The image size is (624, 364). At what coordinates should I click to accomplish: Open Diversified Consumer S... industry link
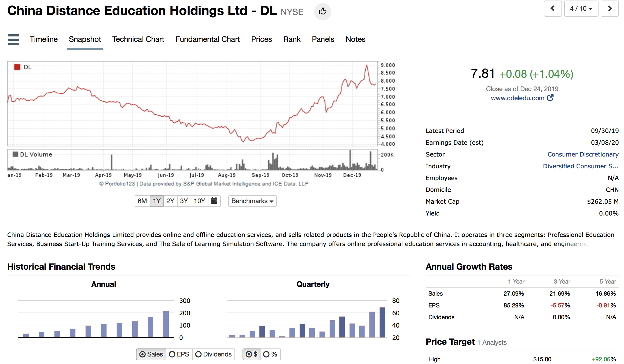click(x=581, y=166)
